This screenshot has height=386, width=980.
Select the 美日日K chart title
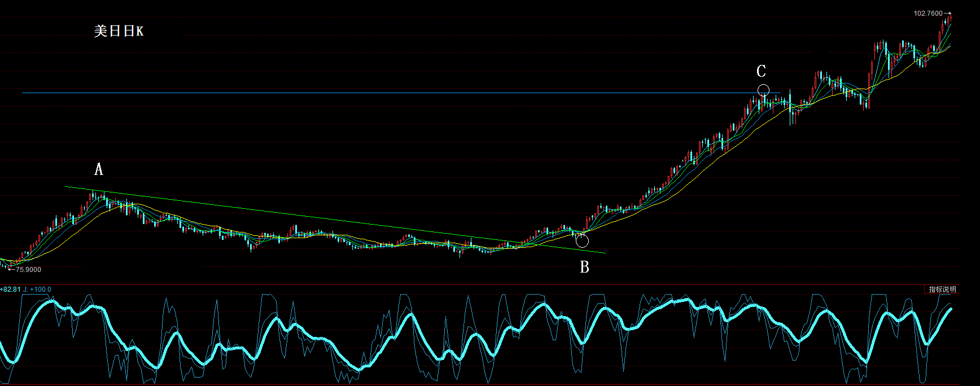[119, 31]
